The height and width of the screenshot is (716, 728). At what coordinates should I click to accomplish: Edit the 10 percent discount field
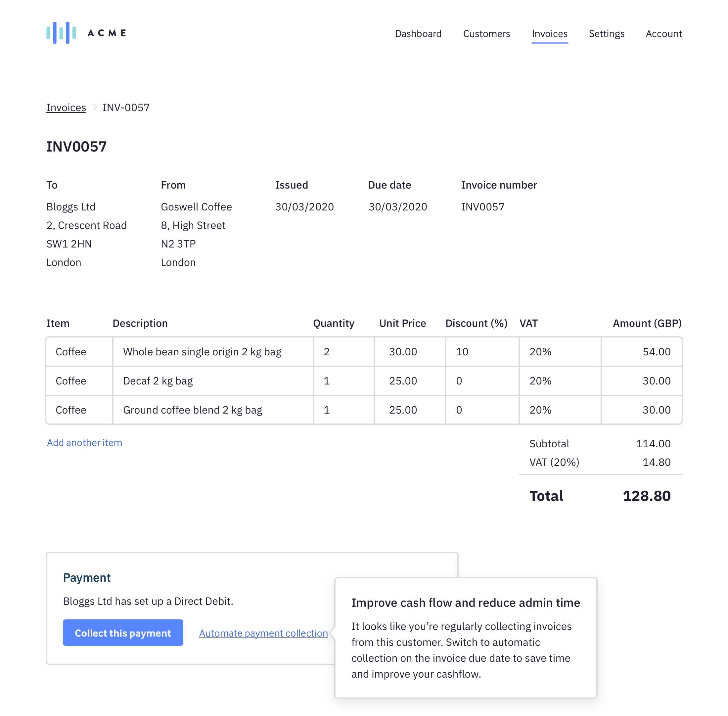pos(482,352)
